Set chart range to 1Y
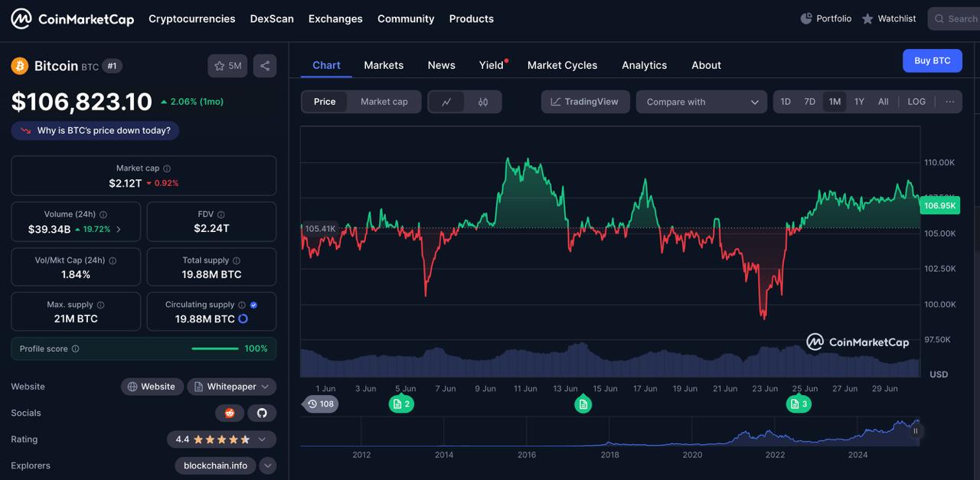The image size is (980, 480). [x=859, y=102]
